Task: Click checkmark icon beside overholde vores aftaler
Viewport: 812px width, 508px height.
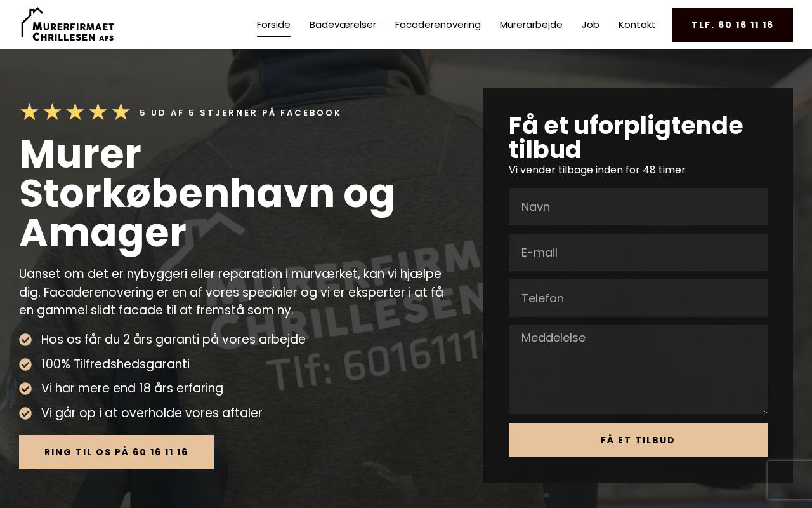Action: pyautogui.click(x=25, y=413)
